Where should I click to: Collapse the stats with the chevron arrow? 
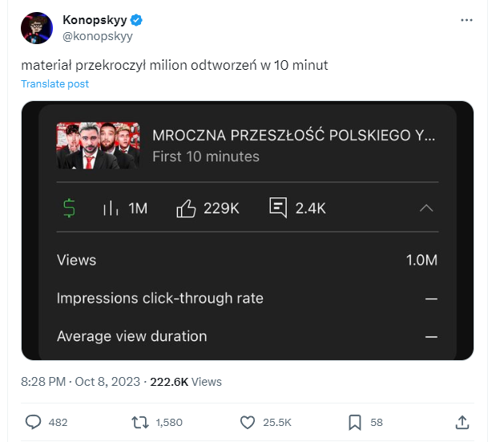426,208
